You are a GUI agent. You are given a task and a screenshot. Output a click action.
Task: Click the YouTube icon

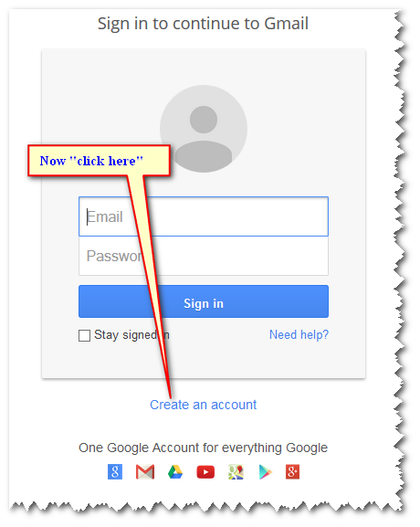tap(205, 472)
